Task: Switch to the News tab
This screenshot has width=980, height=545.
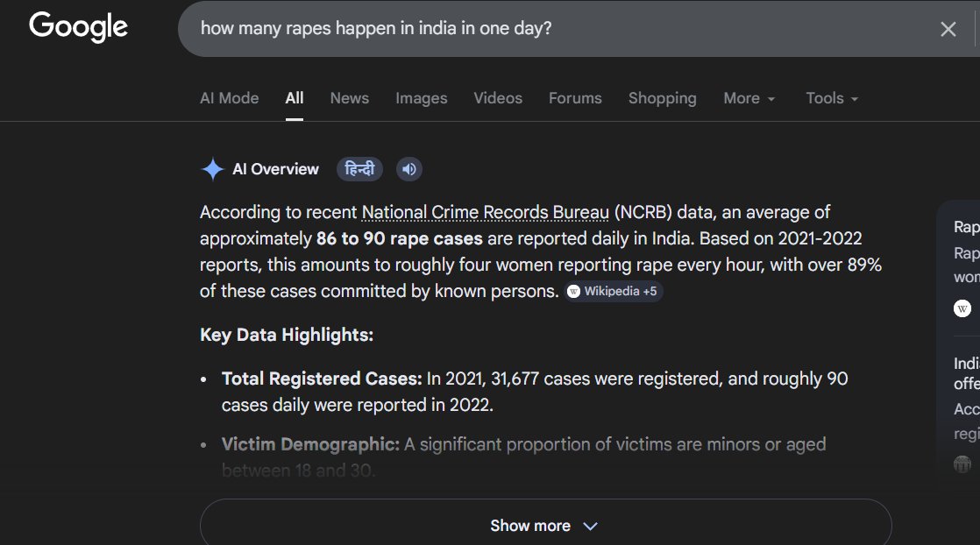Action: point(350,98)
